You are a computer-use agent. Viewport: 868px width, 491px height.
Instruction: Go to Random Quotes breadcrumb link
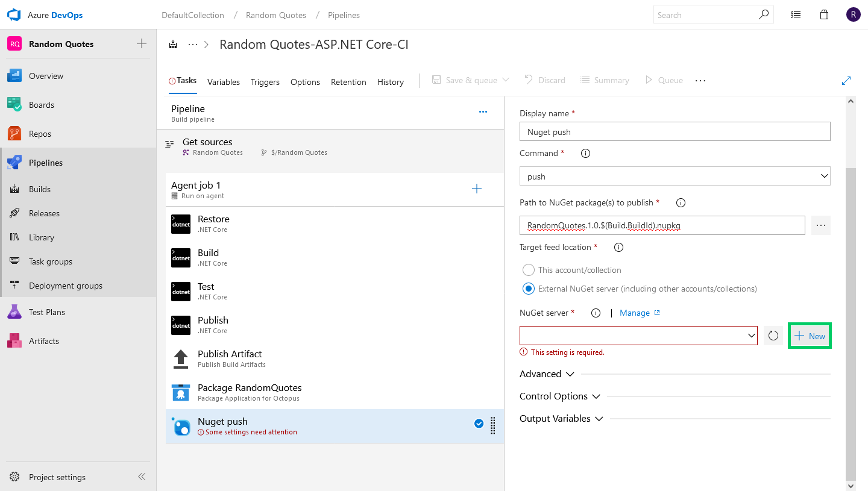276,15
